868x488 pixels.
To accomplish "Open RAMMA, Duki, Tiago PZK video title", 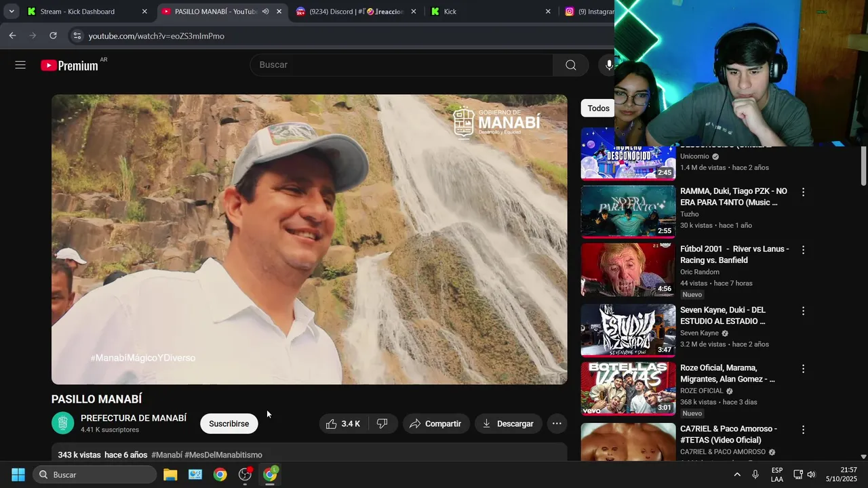I will tap(734, 197).
